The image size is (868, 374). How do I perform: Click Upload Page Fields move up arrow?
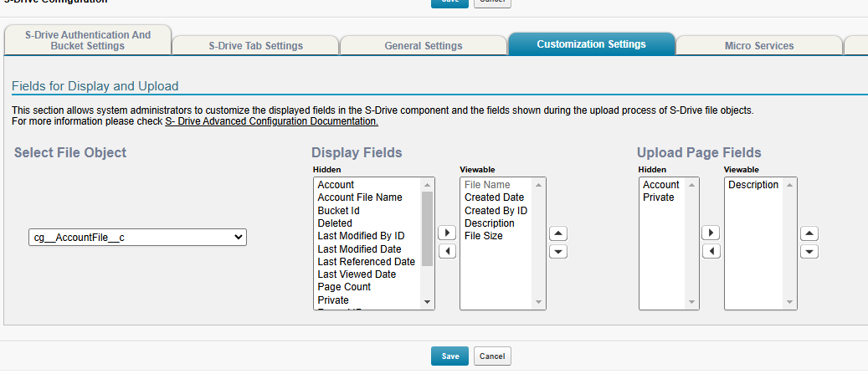coord(809,233)
